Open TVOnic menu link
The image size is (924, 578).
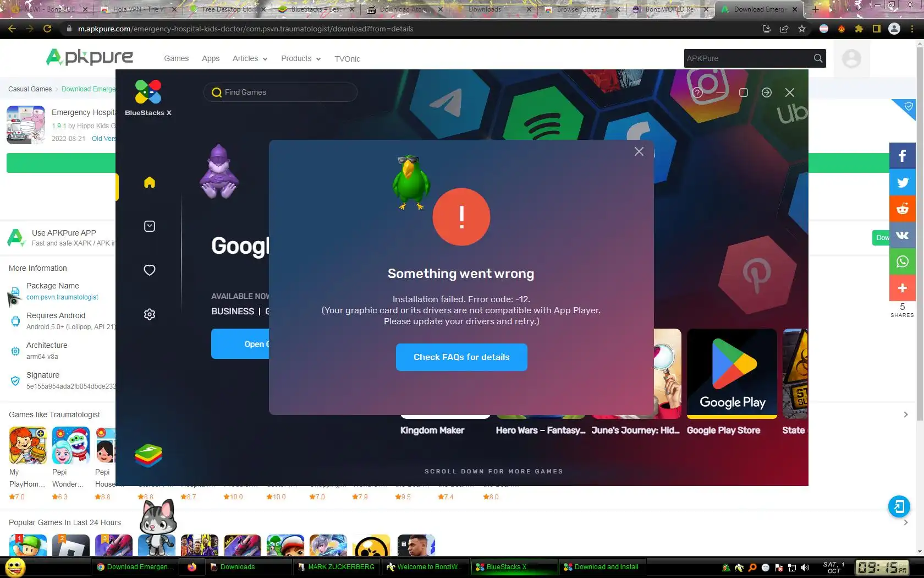[x=347, y=58]
